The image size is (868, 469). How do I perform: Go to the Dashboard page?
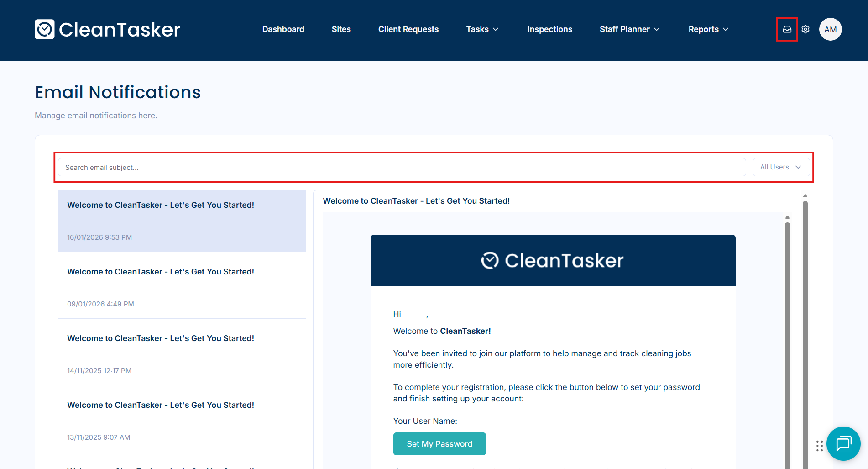(283, 29)
